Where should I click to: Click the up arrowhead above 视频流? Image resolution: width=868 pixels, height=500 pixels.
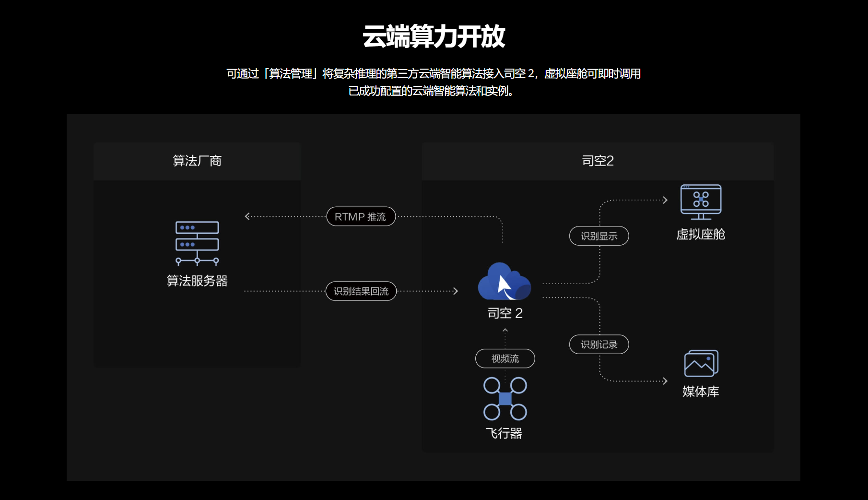tap(505, 330)
